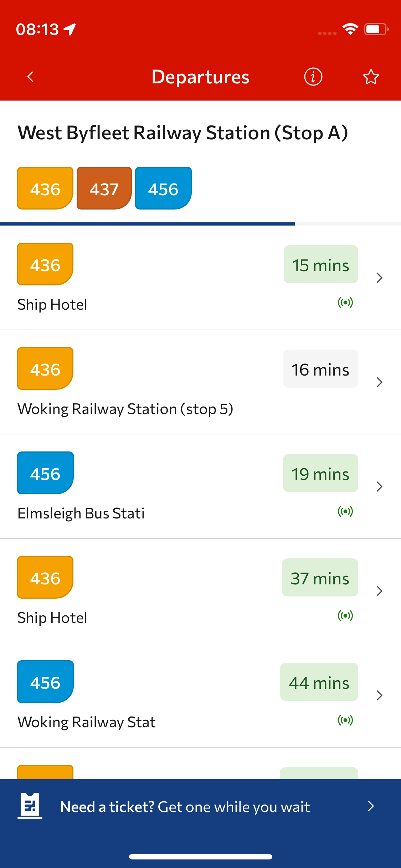401x868 pixels.
Task: Open the stop information icon
Action: pos(313,77)
